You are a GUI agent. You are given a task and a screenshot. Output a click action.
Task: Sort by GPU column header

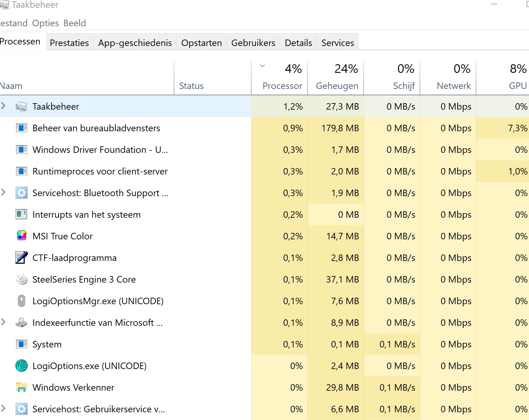(x=503, y=78)
